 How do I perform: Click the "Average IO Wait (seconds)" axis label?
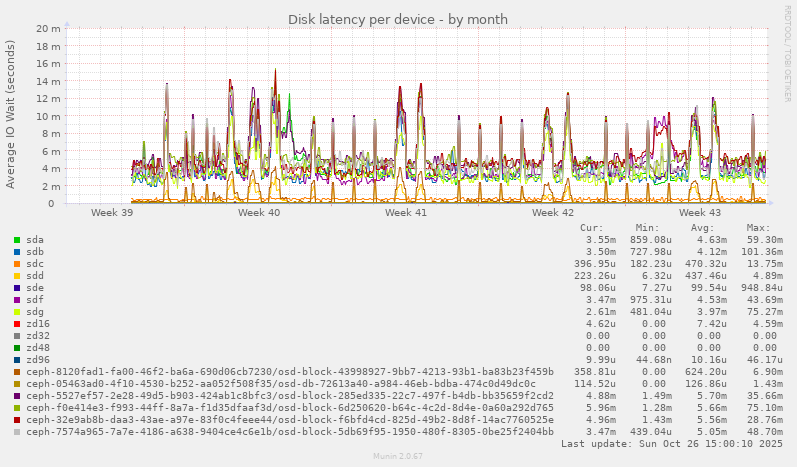tap(11, 114)
